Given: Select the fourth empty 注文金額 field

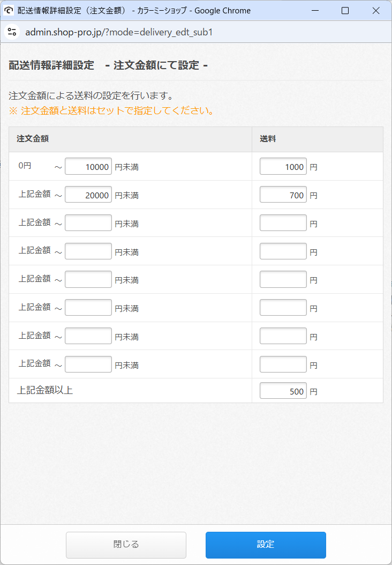Looking at the screenshot, I should pyautogui.click(x=88, y=307).
